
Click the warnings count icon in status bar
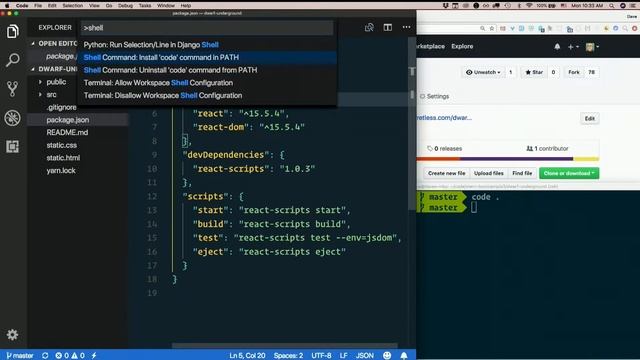pyautogui.click(x=75, y=356)
